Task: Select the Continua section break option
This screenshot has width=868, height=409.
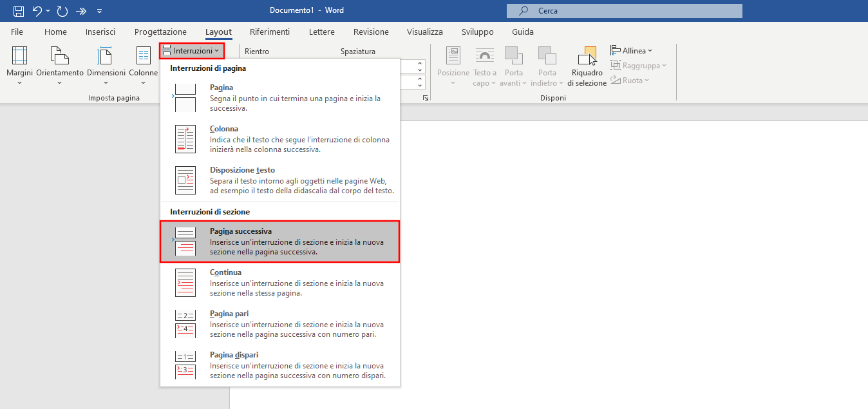Action: 279,283
